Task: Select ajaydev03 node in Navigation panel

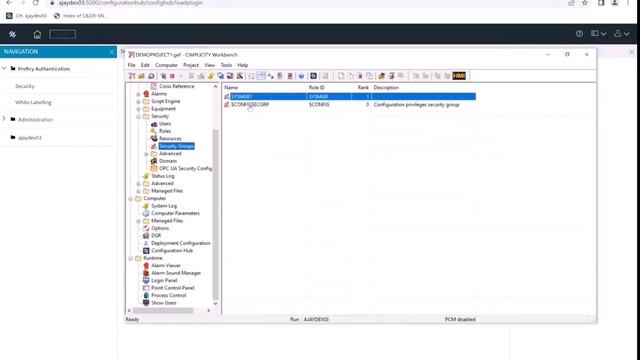Action: (x=30, y=138)
